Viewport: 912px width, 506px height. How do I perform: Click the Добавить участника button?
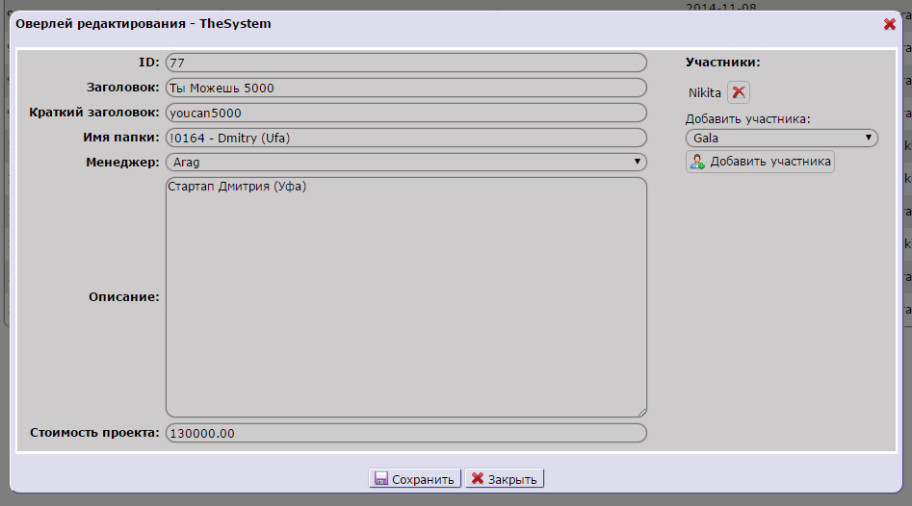click(760, 161)
